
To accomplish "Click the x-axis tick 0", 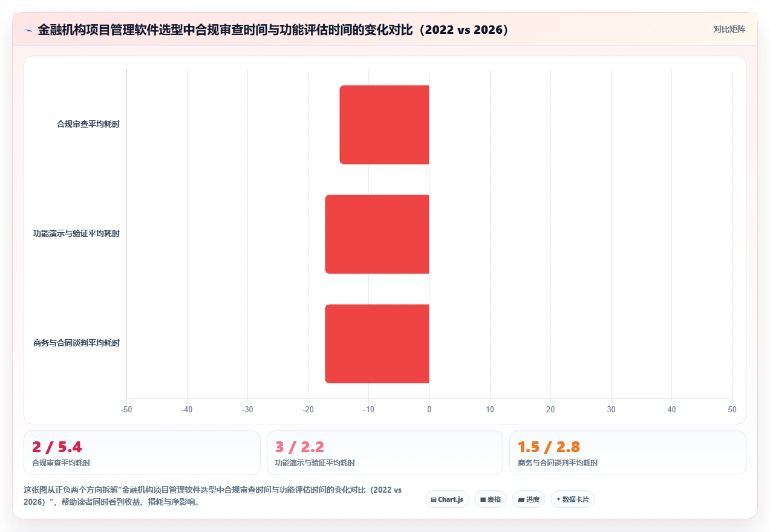I will pos(429,410).
